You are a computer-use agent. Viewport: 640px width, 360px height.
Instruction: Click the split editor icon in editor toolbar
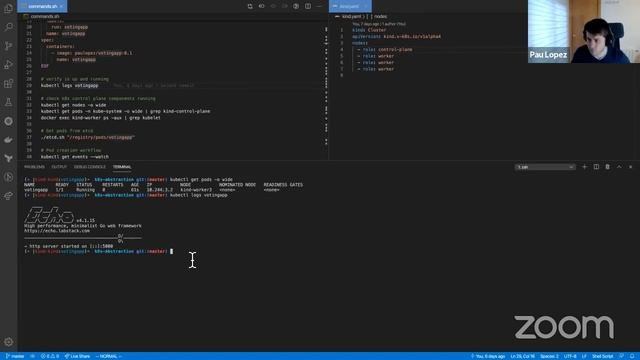point(308,6)
